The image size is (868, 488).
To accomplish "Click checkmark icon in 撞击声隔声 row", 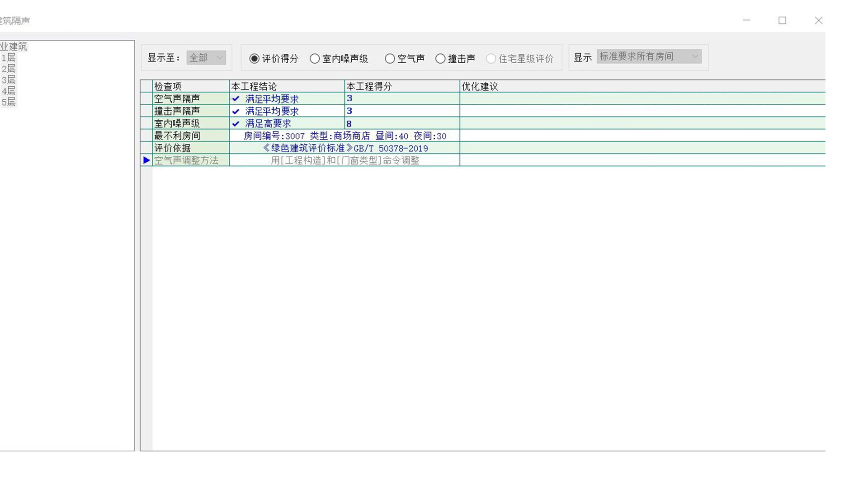I will coord(236,111).
